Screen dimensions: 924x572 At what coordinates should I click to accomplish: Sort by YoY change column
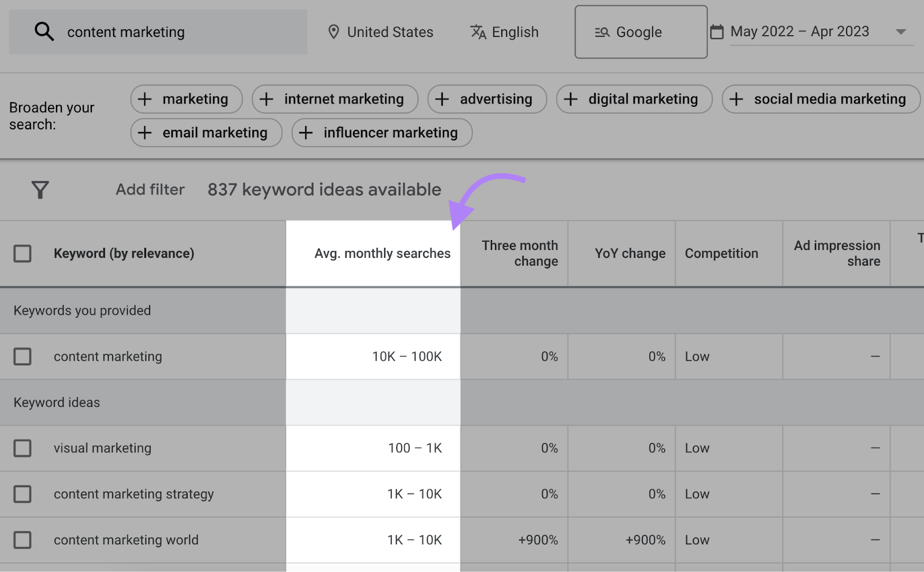coord(630,253)
